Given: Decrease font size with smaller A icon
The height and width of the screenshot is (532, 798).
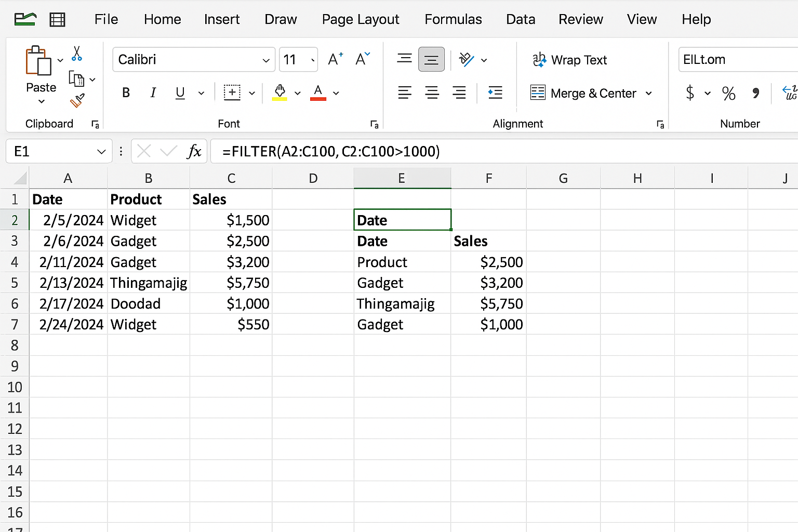Looking at the screenshot, I should 363,59.
